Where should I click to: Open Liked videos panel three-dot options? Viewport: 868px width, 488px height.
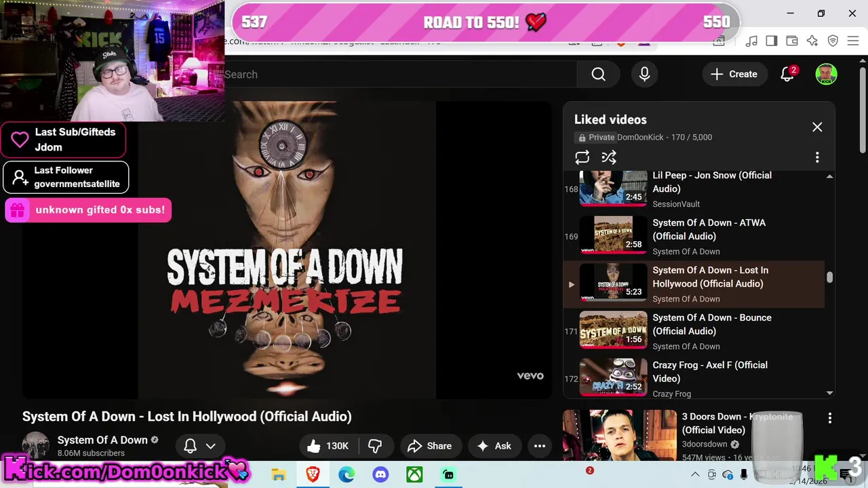click(817, 157)
